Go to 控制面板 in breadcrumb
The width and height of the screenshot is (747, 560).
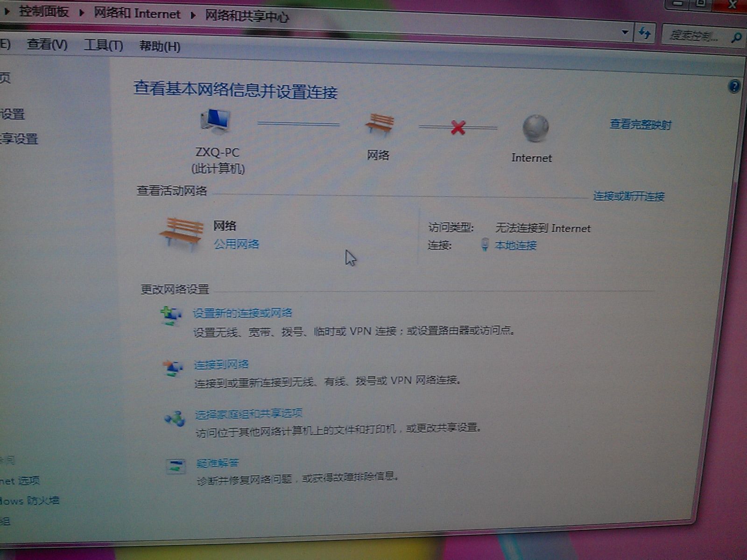(x=43, y=11)
